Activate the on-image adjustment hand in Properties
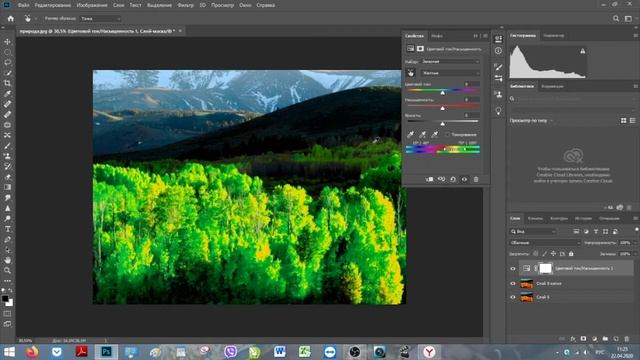This screenshot has height=360, width=640. pos(411,73)
